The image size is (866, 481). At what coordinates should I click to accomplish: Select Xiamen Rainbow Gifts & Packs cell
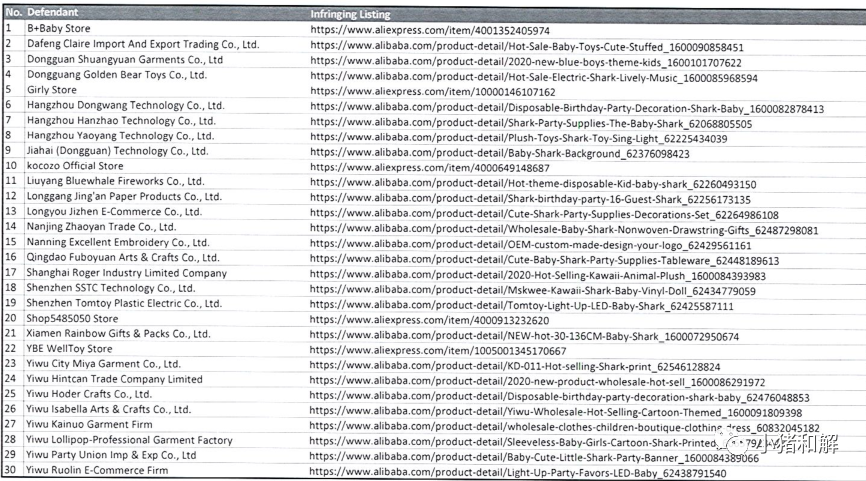(x=119, y=334)
